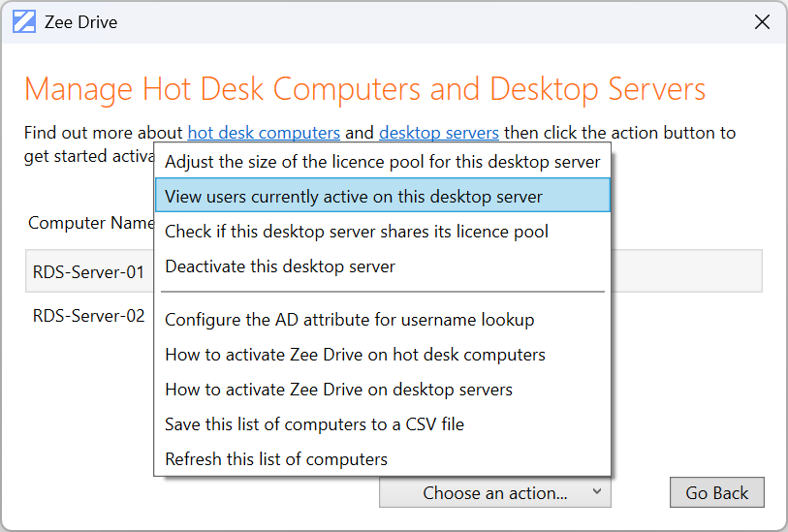Viewport: 788px width, 532px height.
Task: Select Adjust the size of the licence pool
Action: click(x=383, y=162)
